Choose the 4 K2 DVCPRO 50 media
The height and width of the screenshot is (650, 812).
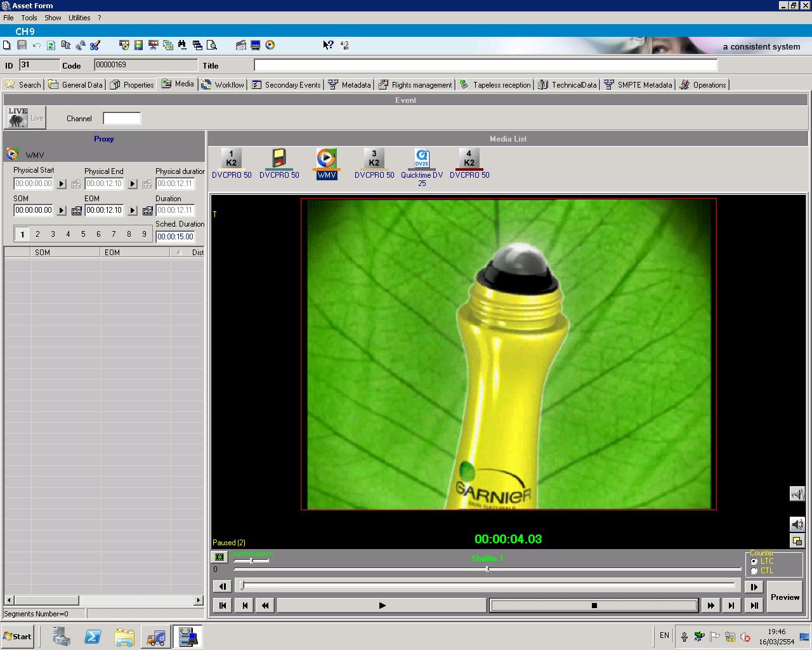coord(469,164)
